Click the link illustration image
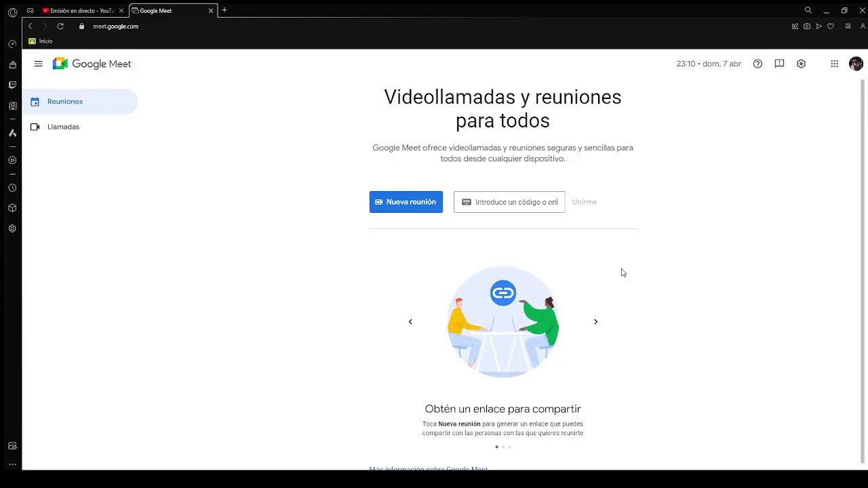Image resolution: width=868 pixels, height=488 pixels. pyautogui.click(x=503, y=322)
